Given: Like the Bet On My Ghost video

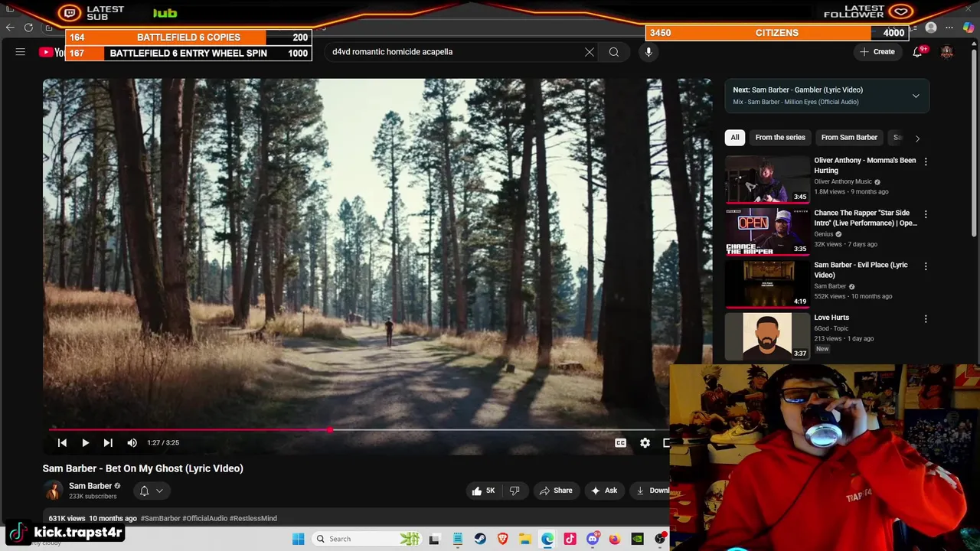Looking at the screenshot, I should (483, 491).
